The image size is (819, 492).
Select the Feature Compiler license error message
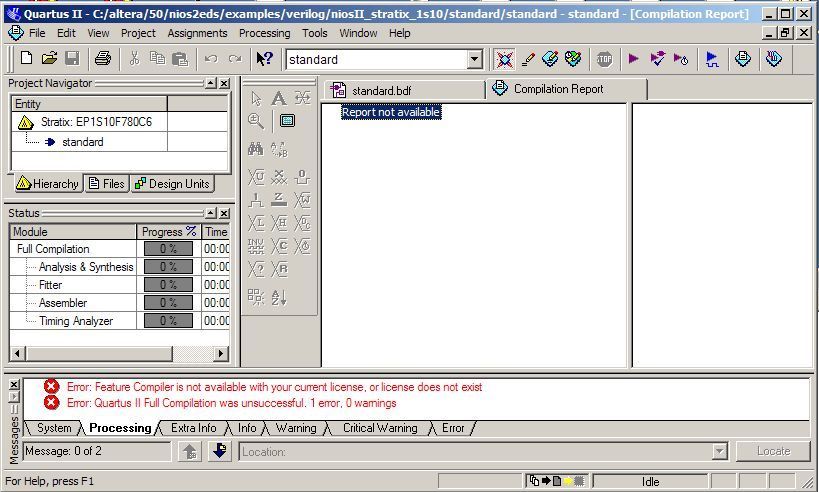[x=274, y=387]
